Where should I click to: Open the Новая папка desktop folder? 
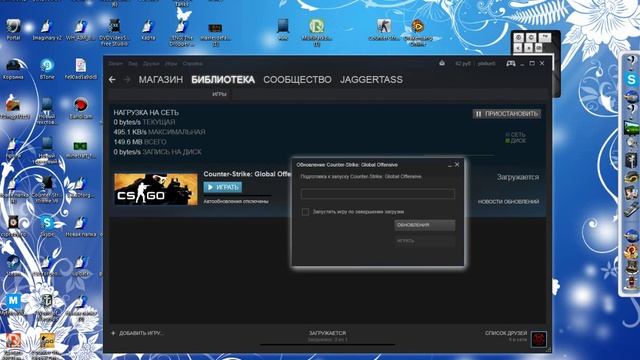(81, 227)
